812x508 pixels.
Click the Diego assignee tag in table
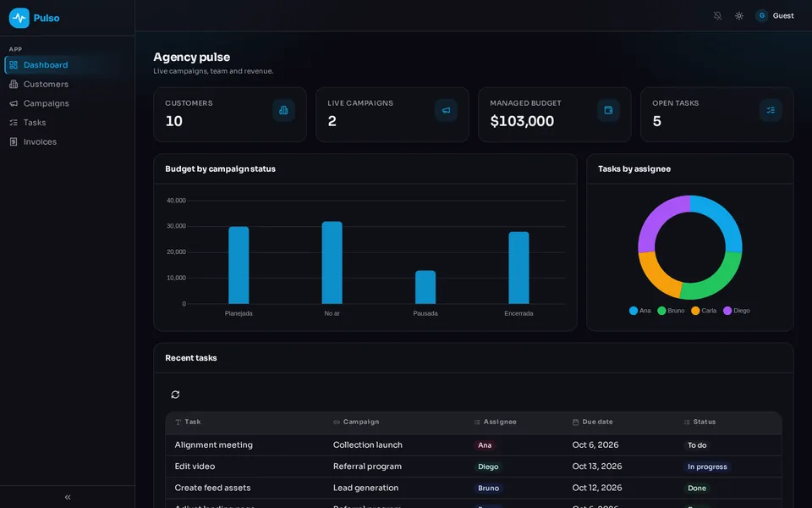[488, 467]
